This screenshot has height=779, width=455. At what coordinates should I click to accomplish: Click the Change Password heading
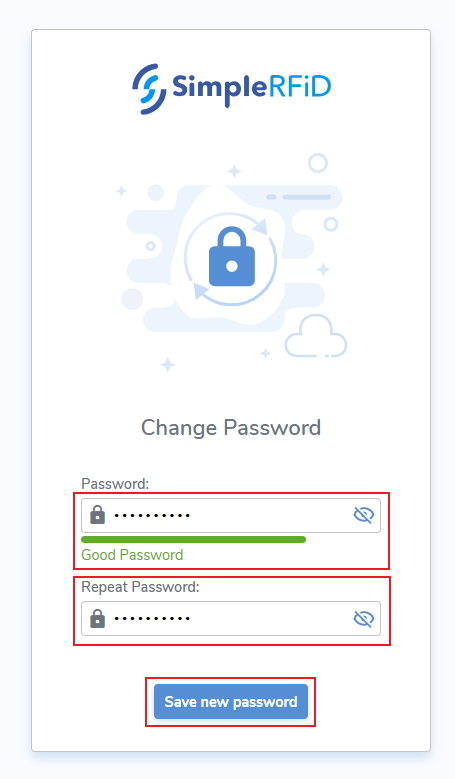point(231,428)
